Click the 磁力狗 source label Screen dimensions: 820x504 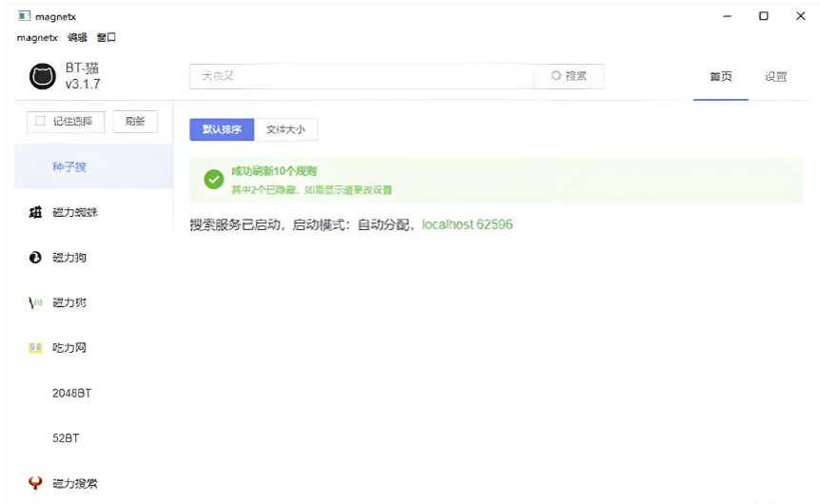click(x=69, y=257)
